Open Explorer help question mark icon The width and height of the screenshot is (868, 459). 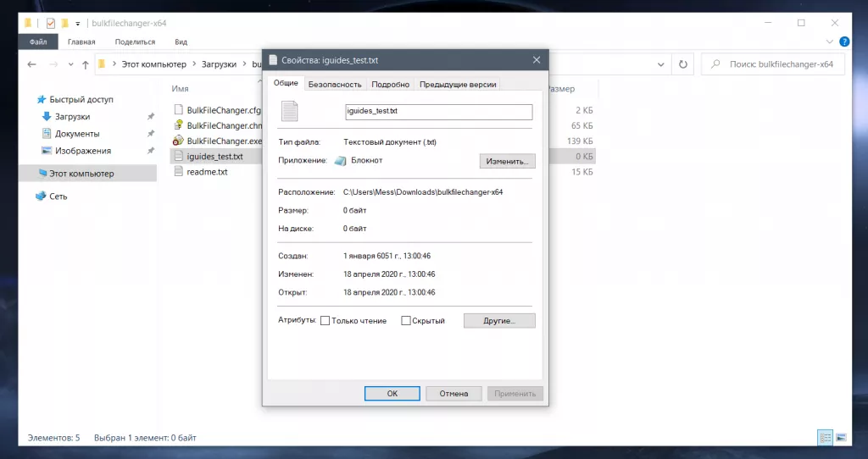(x=843, y=41)
